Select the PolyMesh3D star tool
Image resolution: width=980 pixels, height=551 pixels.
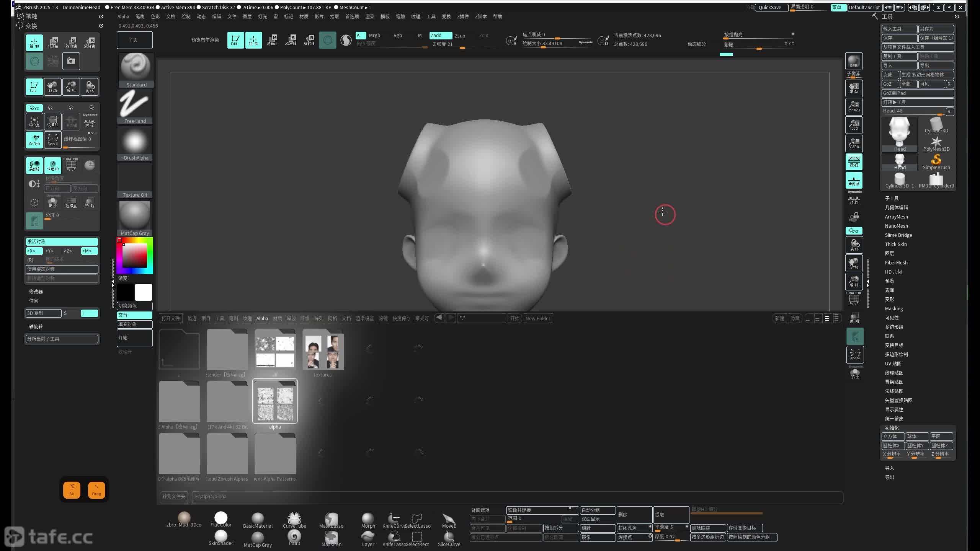pos(936,144)
